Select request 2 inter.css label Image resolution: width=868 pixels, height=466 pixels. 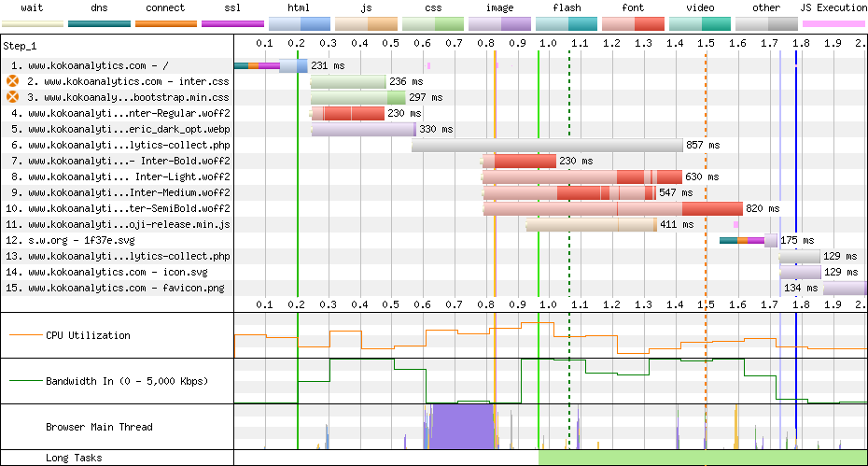coord(128,81)
